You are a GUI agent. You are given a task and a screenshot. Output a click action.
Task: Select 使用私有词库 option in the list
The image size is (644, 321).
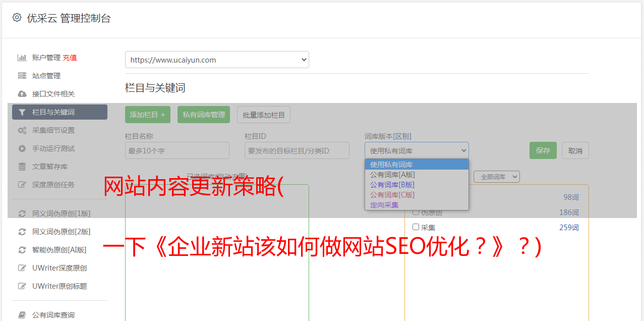point(417,165)
